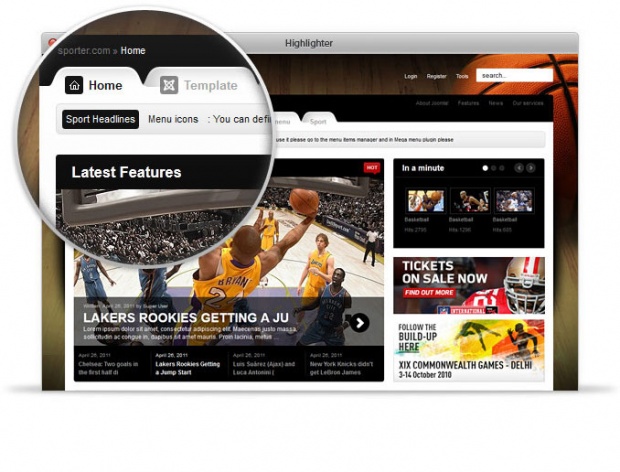Select the Sport Headlines button

(x=100, y=119)
